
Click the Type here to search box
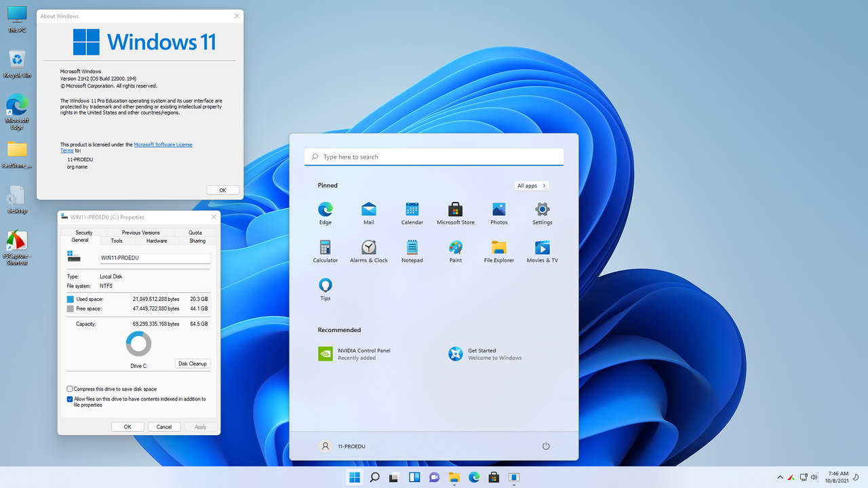coord(434,157)
